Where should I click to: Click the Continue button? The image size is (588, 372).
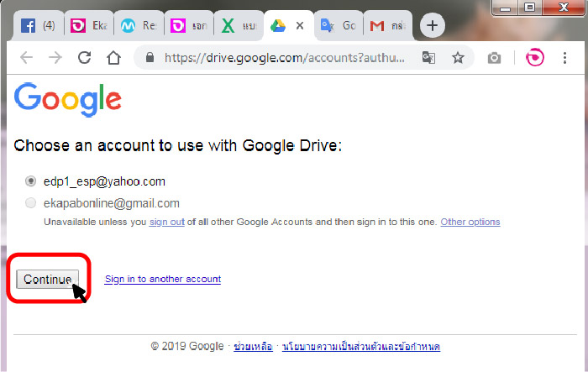coord(47,279)
